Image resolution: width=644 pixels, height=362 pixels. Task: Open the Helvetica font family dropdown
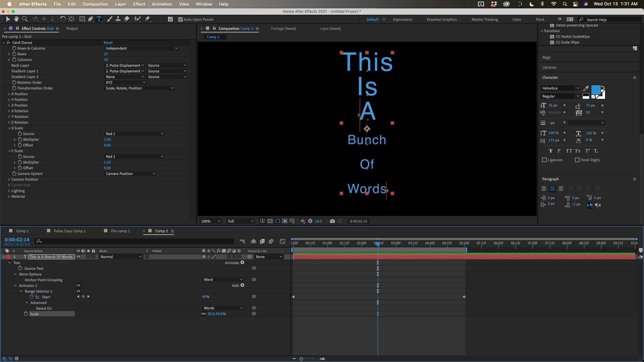(560, 88)
